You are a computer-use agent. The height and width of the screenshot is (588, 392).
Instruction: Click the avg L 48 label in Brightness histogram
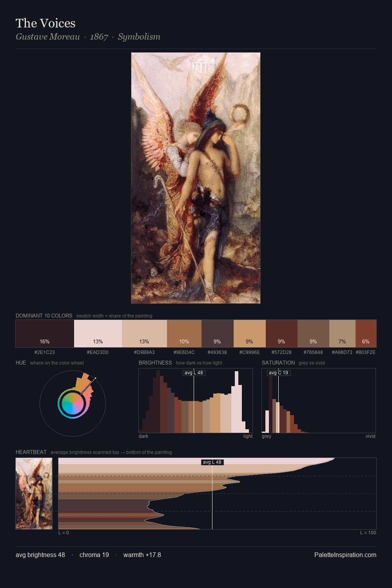tap(194, 373)
